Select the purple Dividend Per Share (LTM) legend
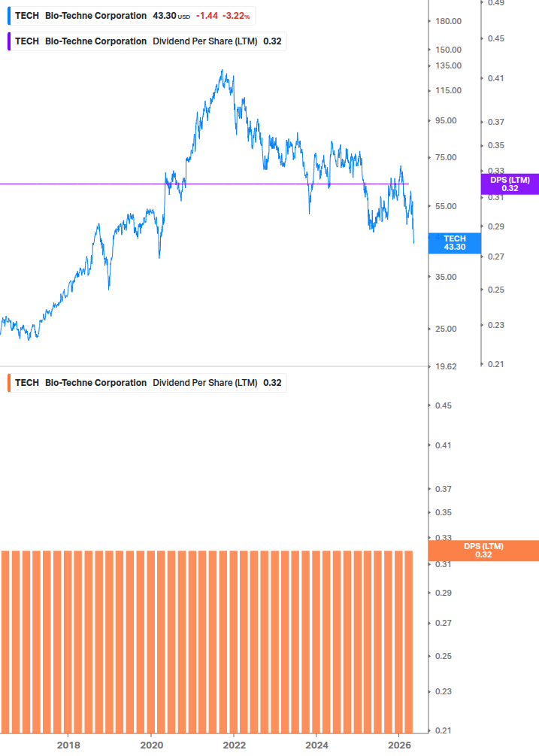Viewport: 539px width, 756px height. (x=147, y=41)
